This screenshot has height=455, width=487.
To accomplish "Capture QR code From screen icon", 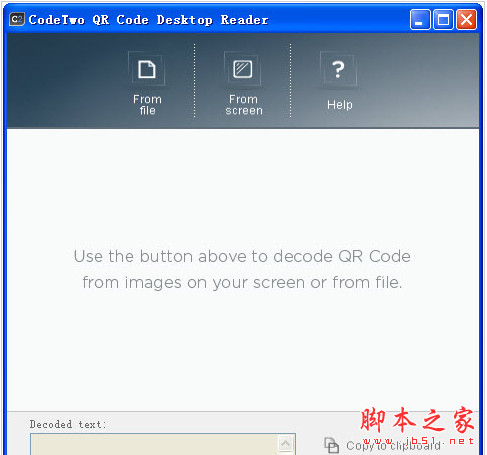I will coord(243,69).
